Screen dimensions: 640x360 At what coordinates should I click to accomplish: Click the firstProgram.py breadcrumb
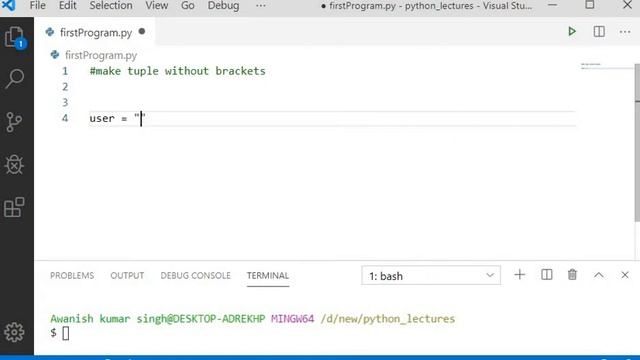pos(101,55)
